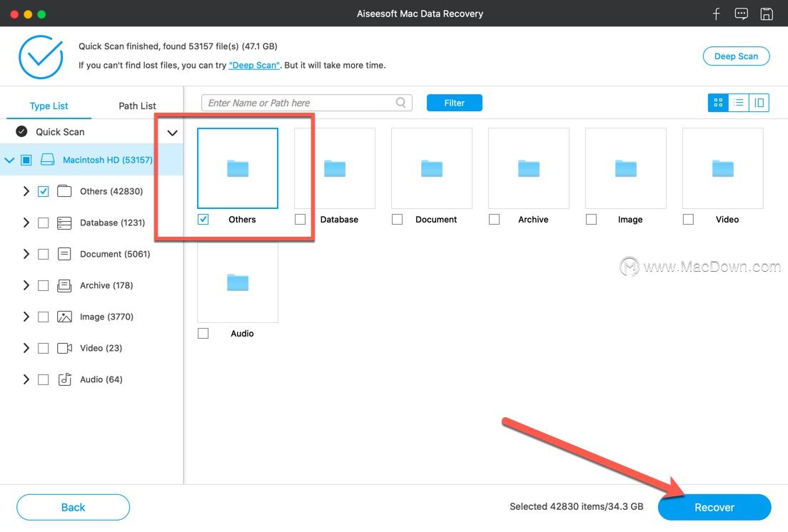
Task: Check the Database checkbox in sidebar
Action: coord(44,222)
